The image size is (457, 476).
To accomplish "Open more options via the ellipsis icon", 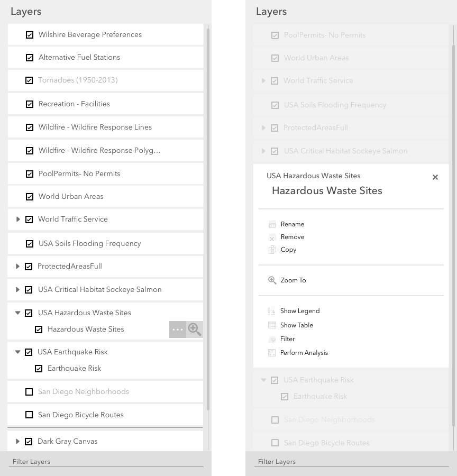I will (x=178, y=329).
